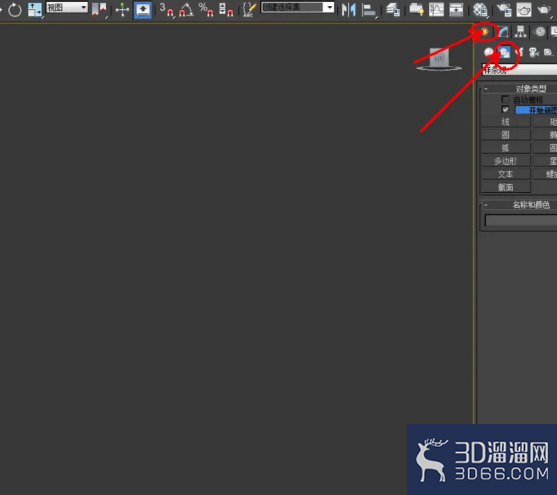Click the 文本 text button
Viewport: 557px width, 495px height.
505,174
